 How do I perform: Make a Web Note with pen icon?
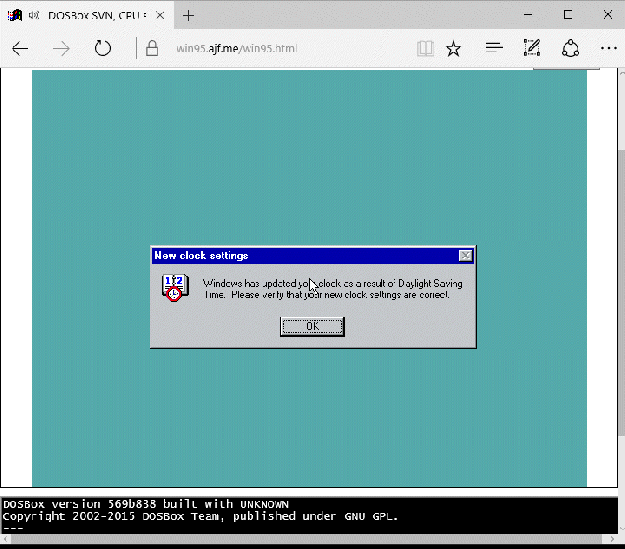click(x=532, y=48)
